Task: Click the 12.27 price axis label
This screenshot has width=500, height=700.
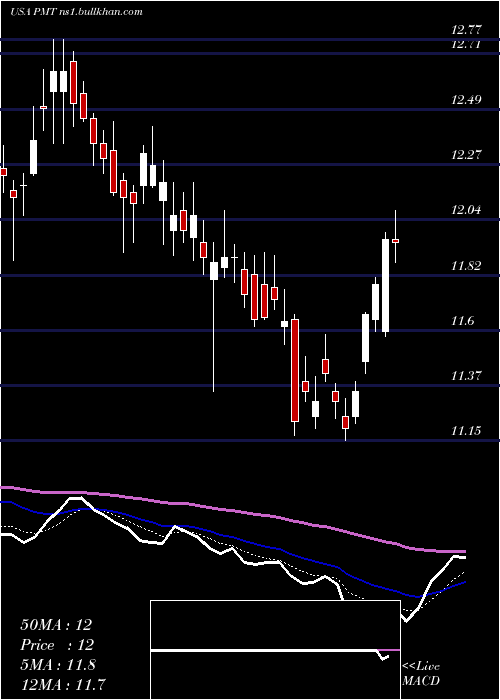Action: coord(466,155)
